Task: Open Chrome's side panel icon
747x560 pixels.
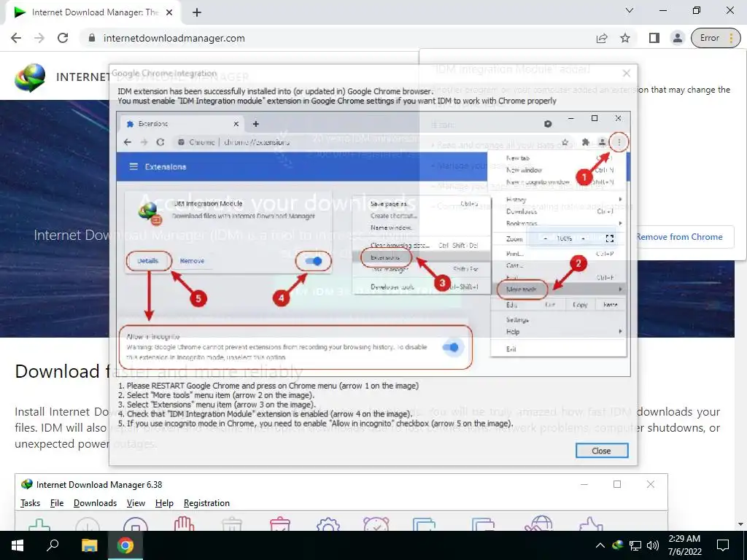Action: 654,38
